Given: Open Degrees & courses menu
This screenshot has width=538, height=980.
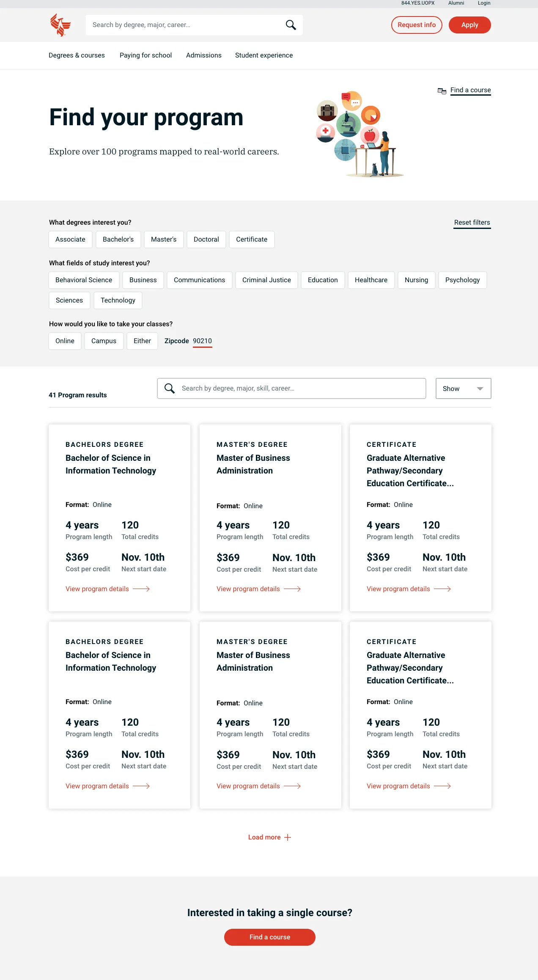Looking at the screenshot, I should pyautogui.click(x=77, y=55).
